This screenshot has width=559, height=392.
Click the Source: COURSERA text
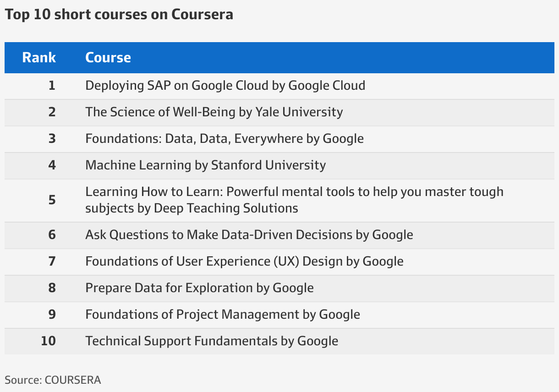click(x=53, y=380)
